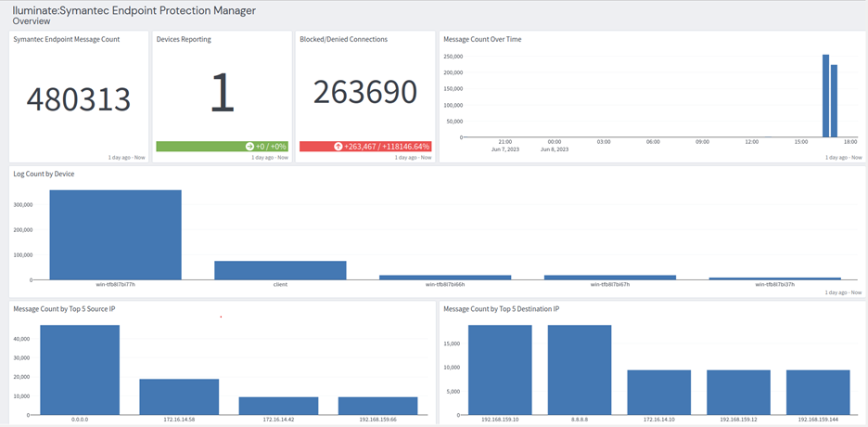This screenshot has height=427, width=868.
Task: Select the 8.8.8.8 destination IP bar
Action: [x=580, y=369]
